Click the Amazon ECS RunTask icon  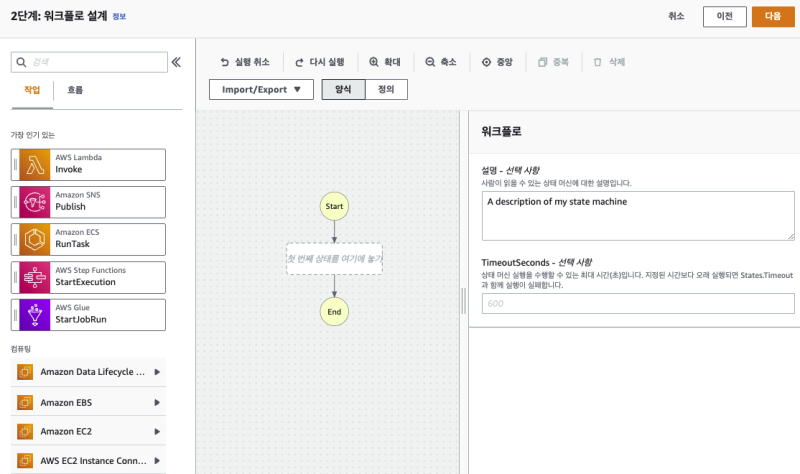(x=35, y=239)
